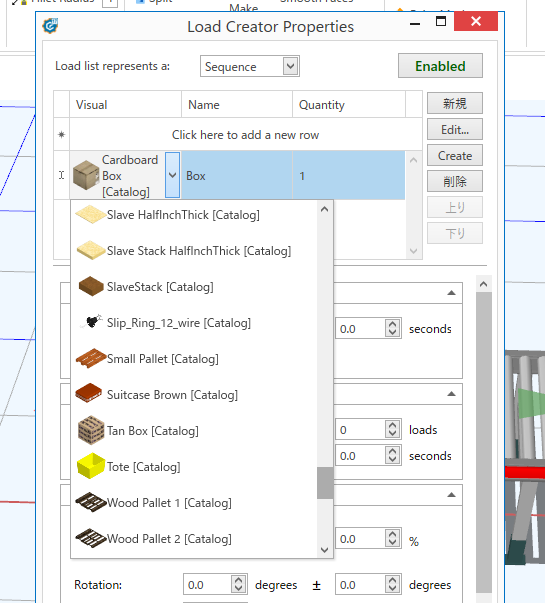
Task: Collapse the first section with seconds field
Action: (451, 293)
